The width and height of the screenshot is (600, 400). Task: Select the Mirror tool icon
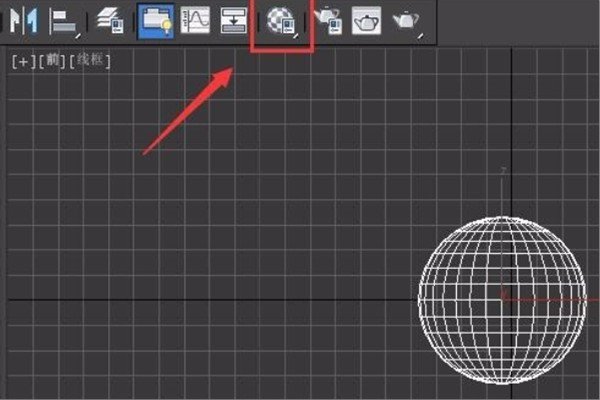point(24,20)
